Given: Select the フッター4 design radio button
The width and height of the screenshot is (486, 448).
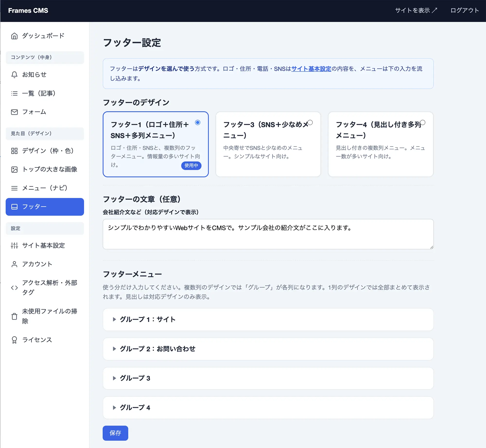Looking at the screenshot, I should (x=423, y=122).
